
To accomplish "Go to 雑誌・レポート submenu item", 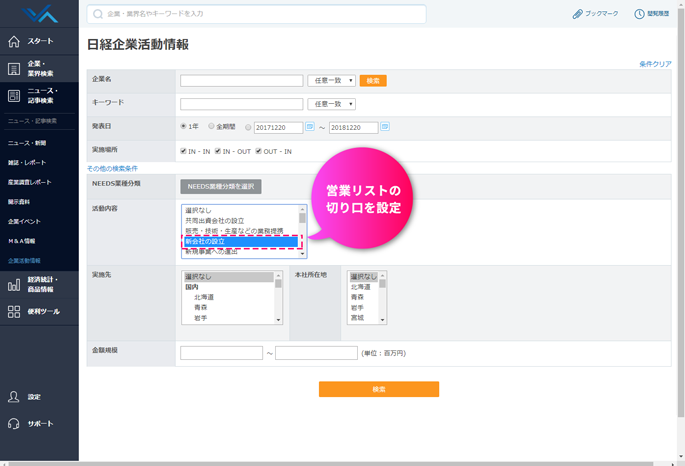I will click(27, 162).
